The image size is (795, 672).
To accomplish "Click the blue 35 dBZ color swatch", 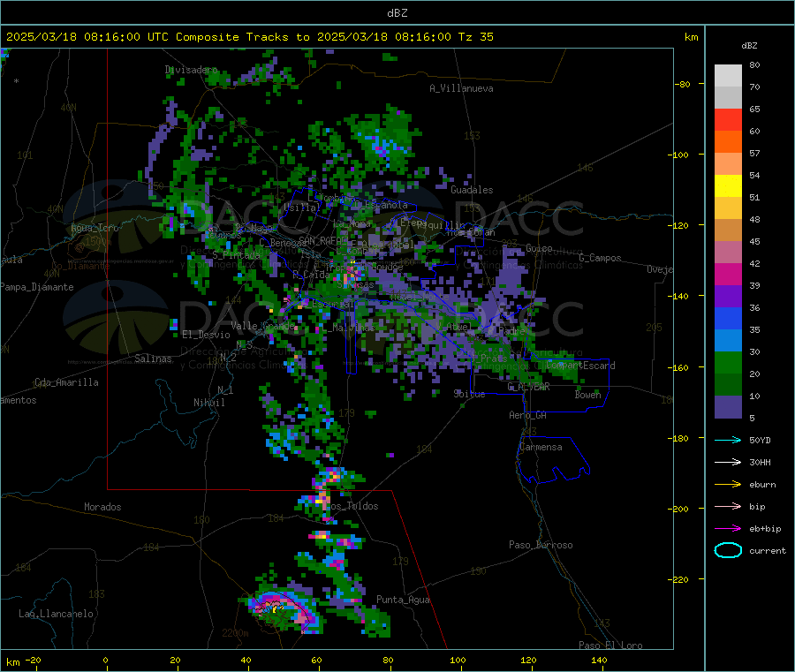I will click(x=728, y=318).
